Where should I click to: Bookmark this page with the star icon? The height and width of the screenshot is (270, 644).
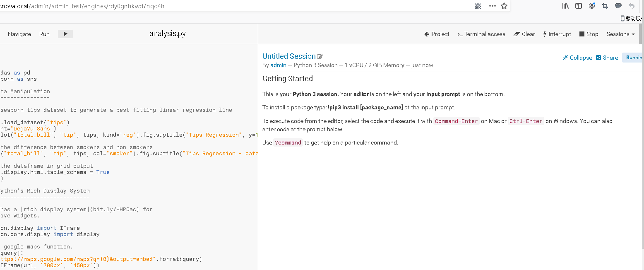pyautogui.click(x=504, y=6)
